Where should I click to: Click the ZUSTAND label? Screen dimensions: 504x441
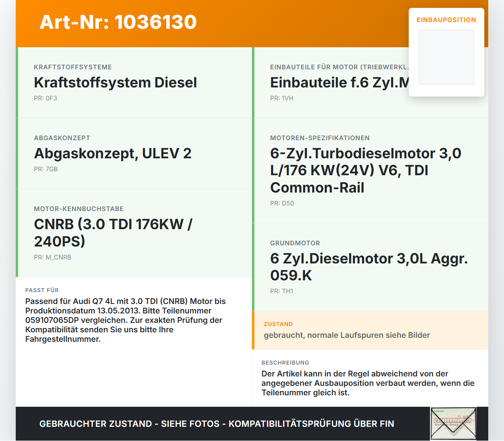(278, 324)
